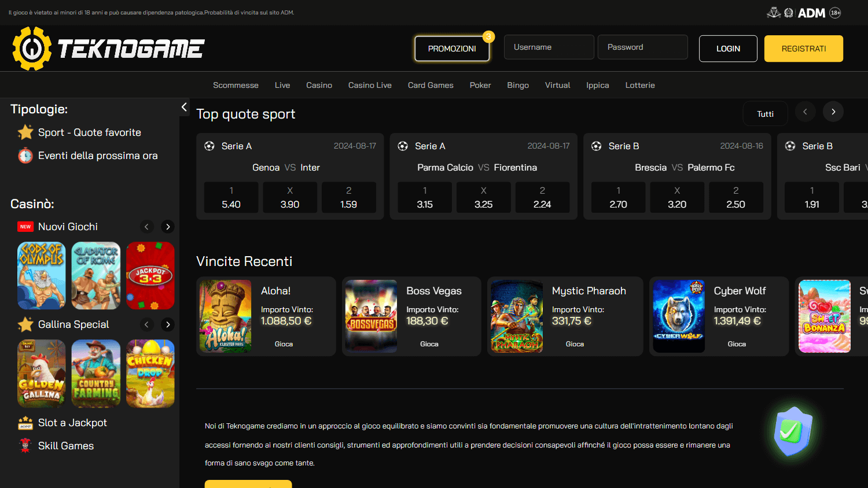Click the LOGIN button
The width and height of the screenshot is (868, 488).
click(728, 49)
